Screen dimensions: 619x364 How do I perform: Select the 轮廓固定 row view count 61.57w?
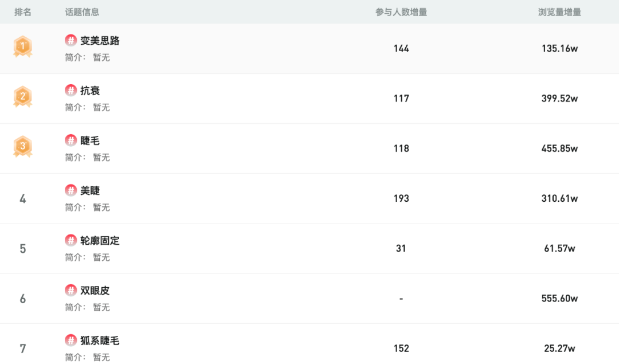[559, 248]
